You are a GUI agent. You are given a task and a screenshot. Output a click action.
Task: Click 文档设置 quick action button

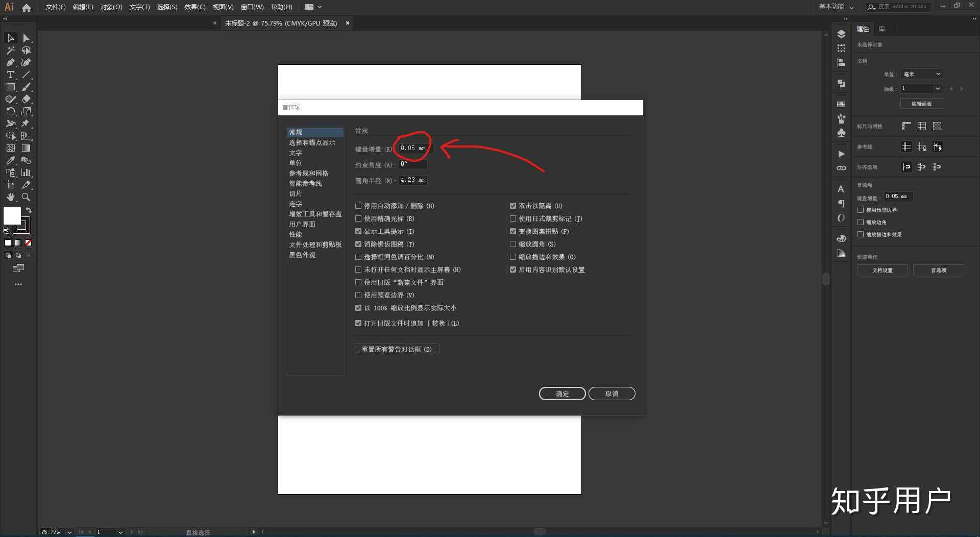[882, 270]
